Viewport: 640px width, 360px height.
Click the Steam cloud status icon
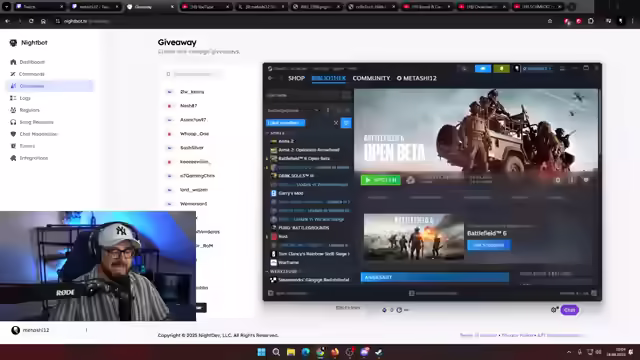410,180
